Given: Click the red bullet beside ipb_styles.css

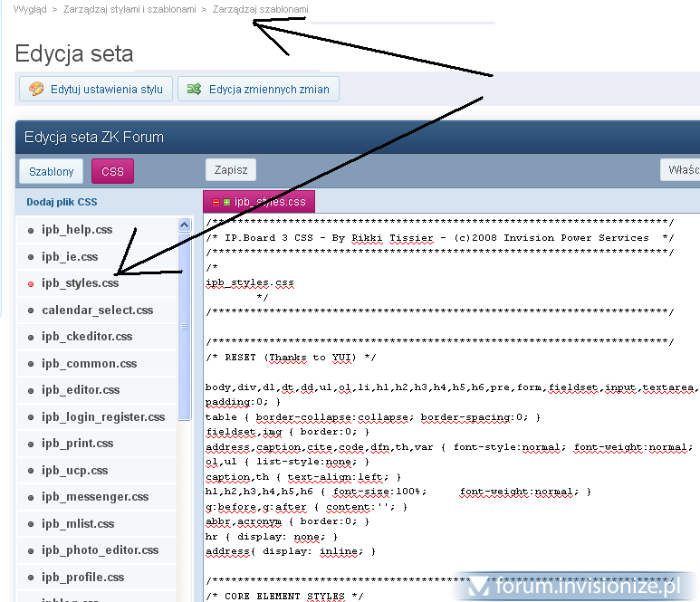Looking at the screenshot, I should pyautogui.click(x=31, y=283).
